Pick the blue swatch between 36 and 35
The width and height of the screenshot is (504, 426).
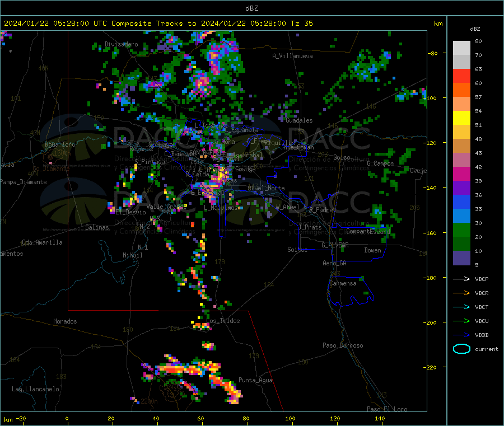click(x=461, y=202)
